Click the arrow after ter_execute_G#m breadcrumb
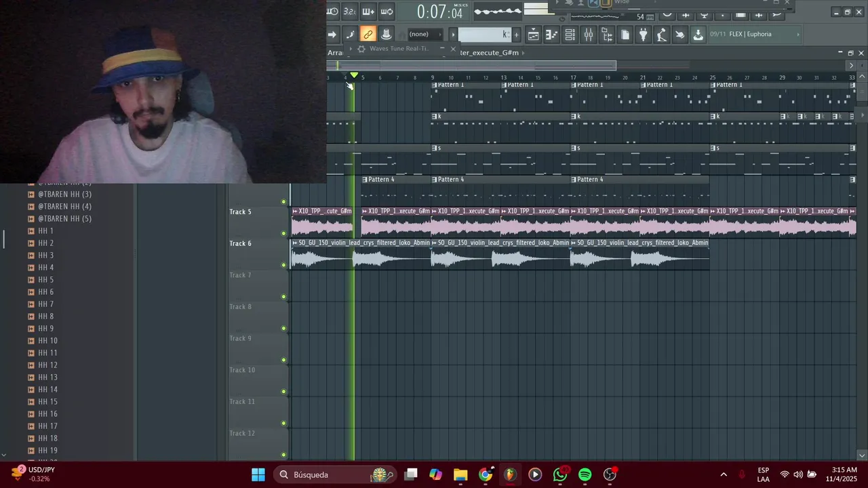The image size is (868, 488). coord(524,53)
